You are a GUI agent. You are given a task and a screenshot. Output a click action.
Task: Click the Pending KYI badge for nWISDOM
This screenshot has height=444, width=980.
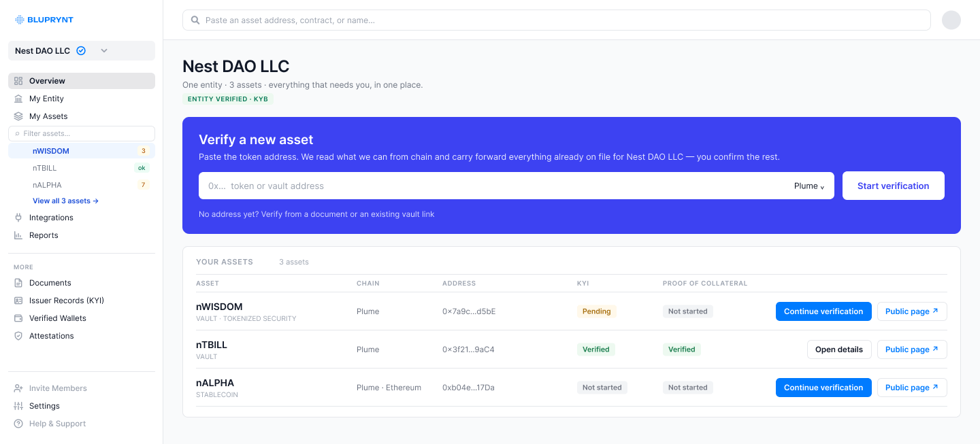(x=596, y=311)
